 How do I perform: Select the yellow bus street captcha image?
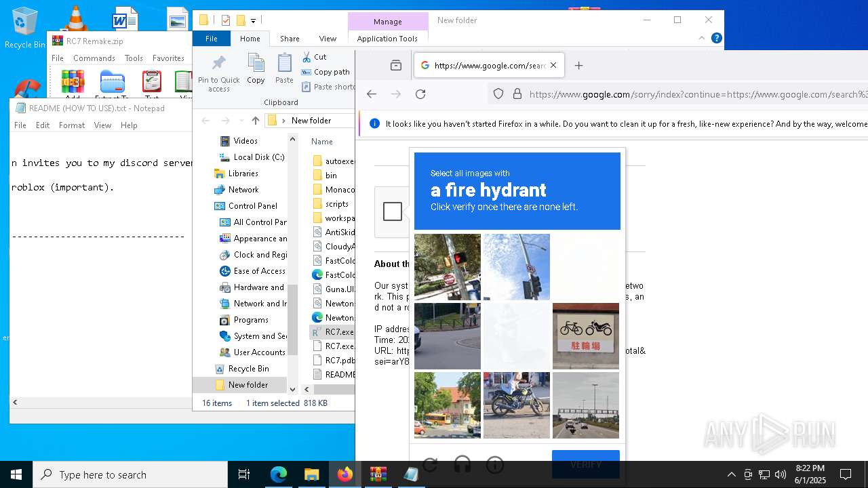coord(448,405)
